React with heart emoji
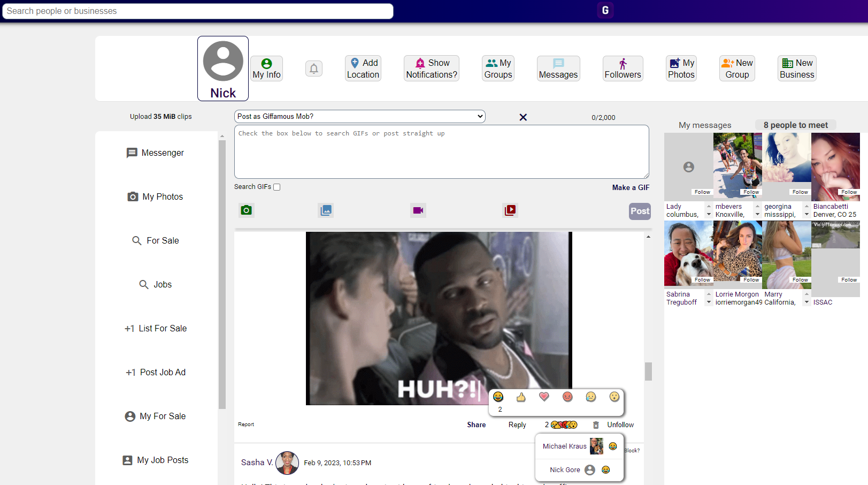868x485 pixels. point(544,397)
